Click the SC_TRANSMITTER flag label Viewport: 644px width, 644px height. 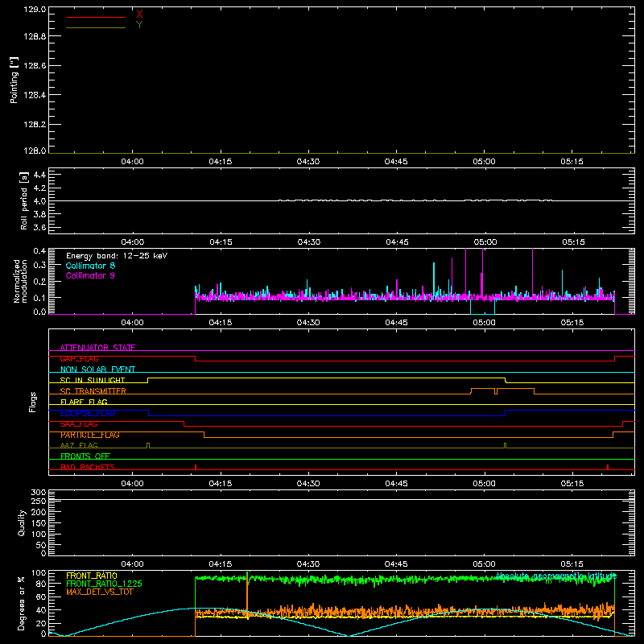[93, 391]
